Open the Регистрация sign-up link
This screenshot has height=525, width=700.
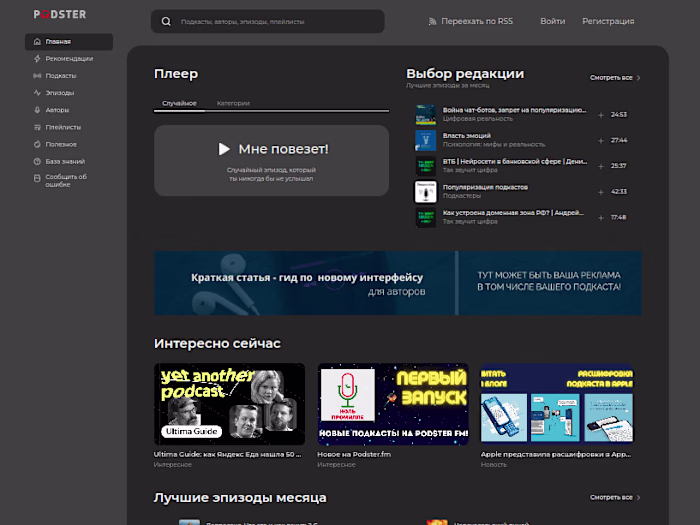pyautogui.click(x=608, y=21)
